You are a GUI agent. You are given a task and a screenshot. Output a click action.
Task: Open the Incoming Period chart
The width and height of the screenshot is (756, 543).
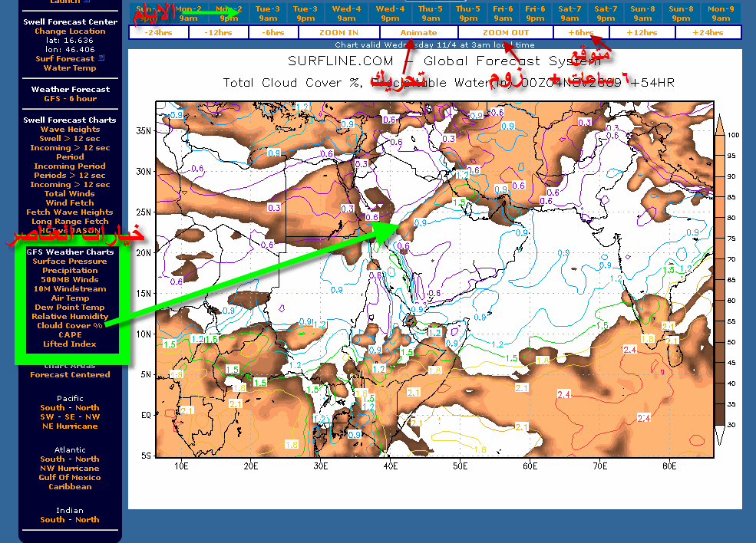point(70,166)
